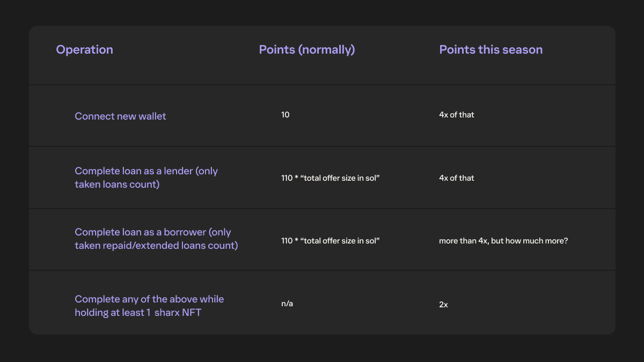
Task: Click the divider above the sharx NFT row
Action: [322, 271]
